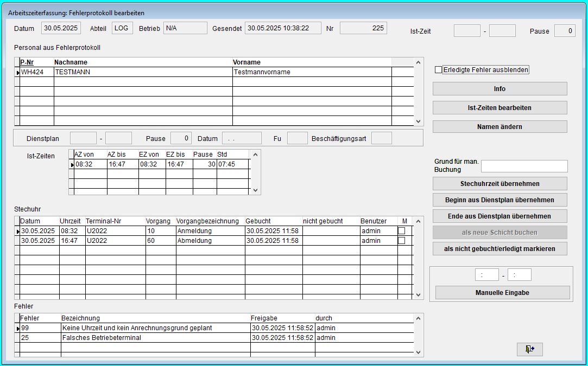This screenshot has height=366, width=588.
Task: Click the Betrieb field N/A
Action: [x=185, y=28]
